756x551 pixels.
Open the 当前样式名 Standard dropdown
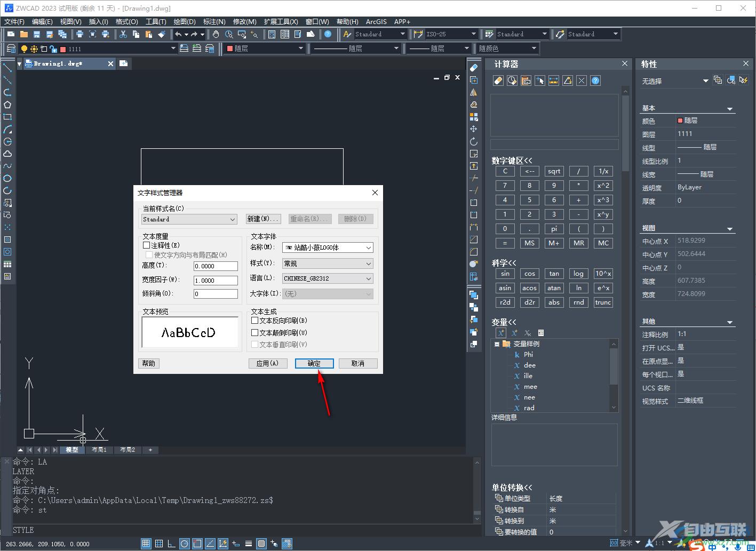coord(189,219)
